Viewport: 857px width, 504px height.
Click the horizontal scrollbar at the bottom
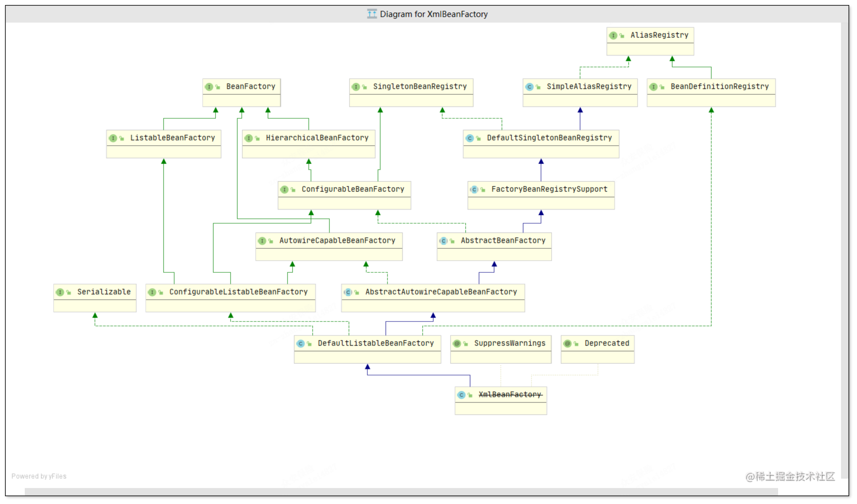401,492
